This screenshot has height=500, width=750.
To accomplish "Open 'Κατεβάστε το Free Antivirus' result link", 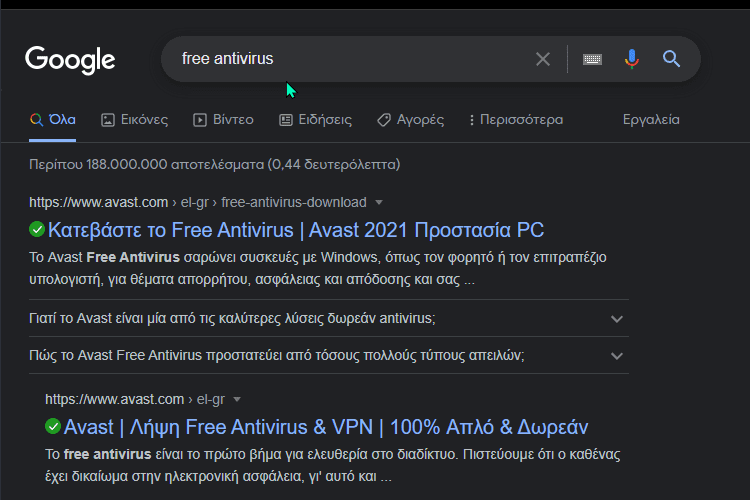I will 296,230.
